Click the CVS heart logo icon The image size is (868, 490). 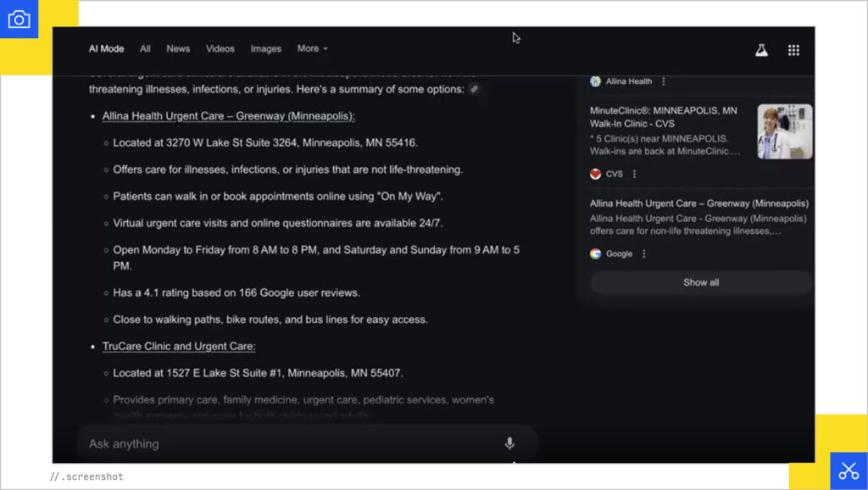(x=596, y=174)
